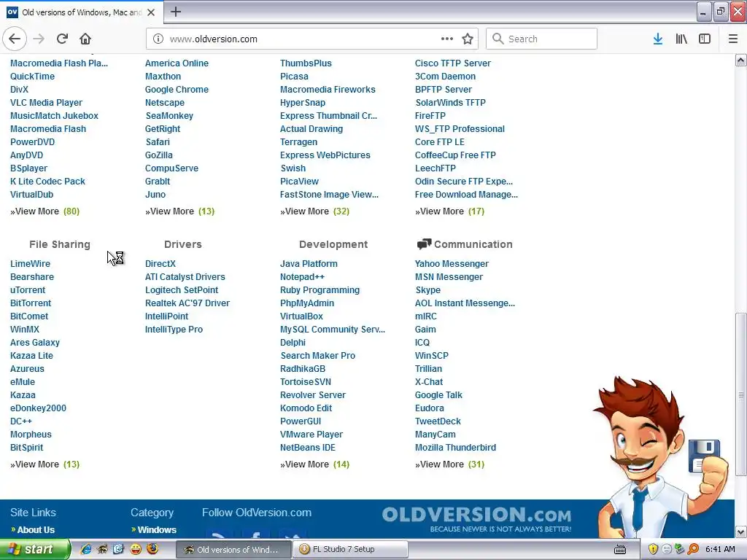Open the Firefox hamburger menu

[x=733, y=39]
